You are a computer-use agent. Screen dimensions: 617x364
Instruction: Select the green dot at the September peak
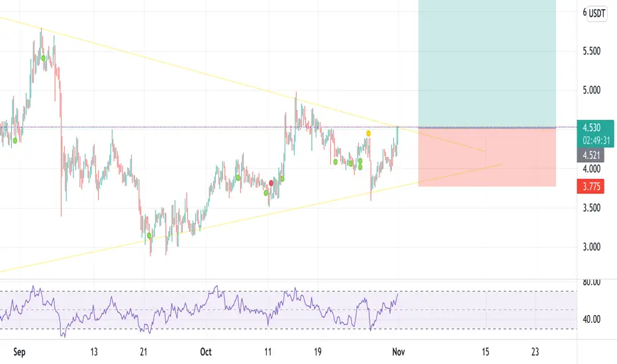tap(43, 58)
